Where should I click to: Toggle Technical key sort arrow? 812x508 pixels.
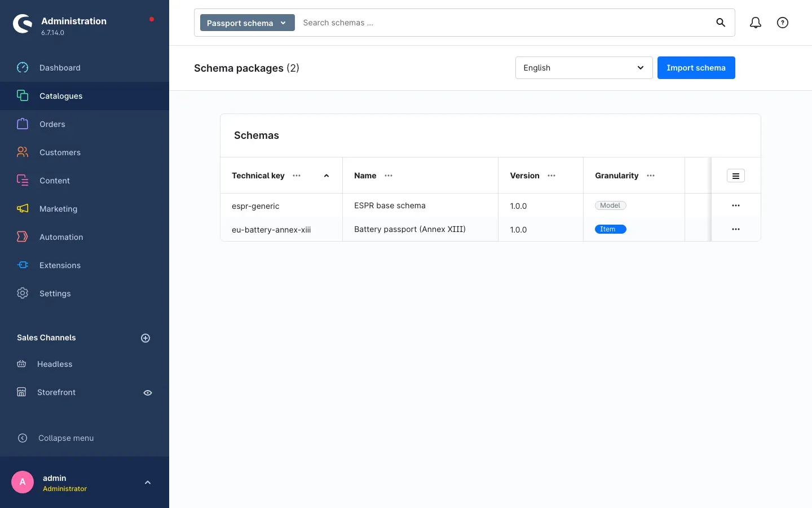tap(326, 176)
